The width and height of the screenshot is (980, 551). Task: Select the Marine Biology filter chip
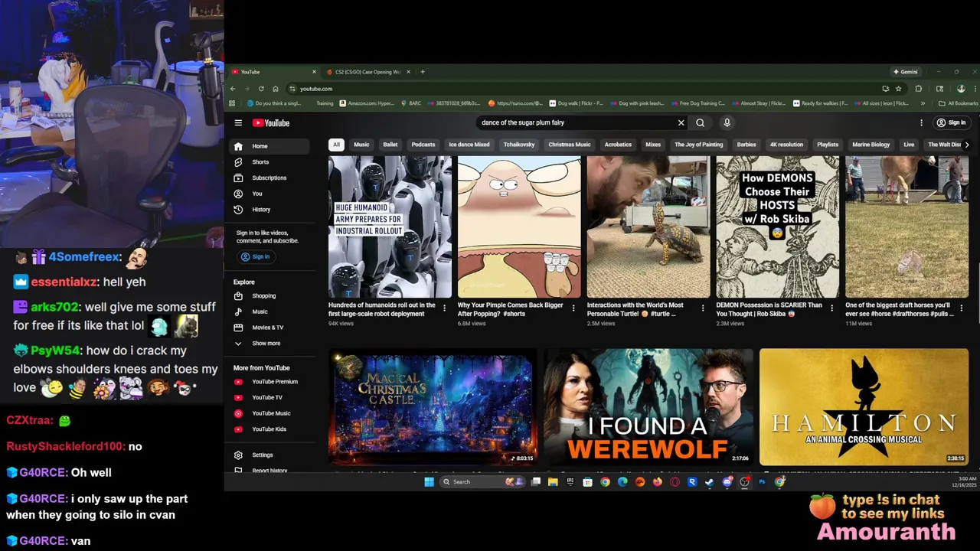click(871, 145)
